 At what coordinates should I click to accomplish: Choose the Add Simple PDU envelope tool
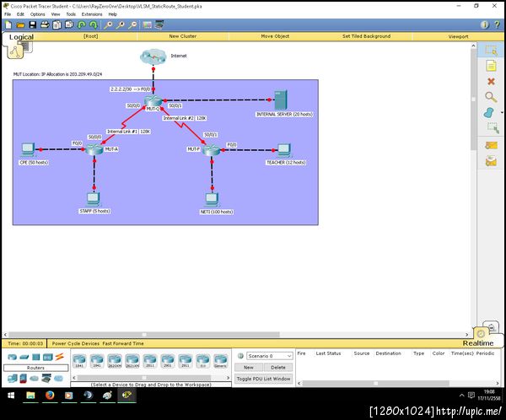coord(491,145)
